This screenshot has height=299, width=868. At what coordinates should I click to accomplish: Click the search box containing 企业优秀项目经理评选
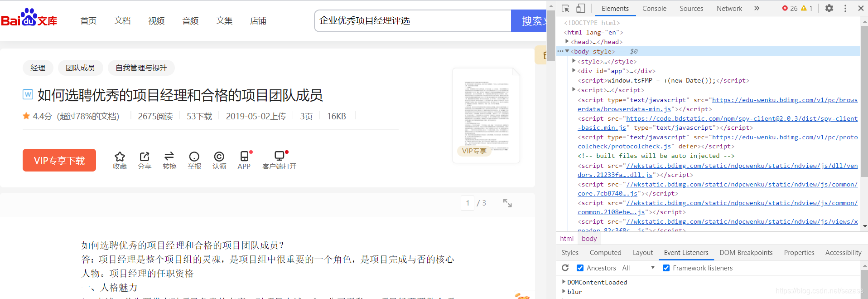pyautogui.click(x=413, y=21)
